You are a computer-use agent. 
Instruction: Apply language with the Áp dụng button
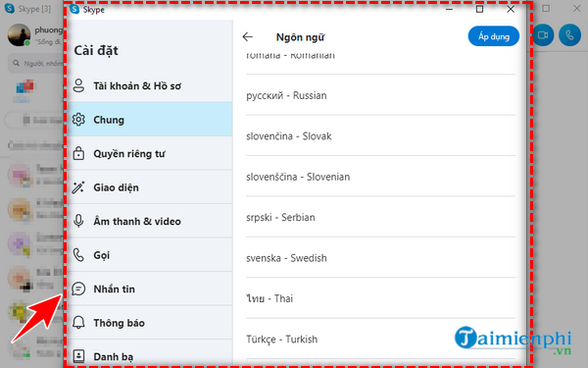click(x=494, y=36)
